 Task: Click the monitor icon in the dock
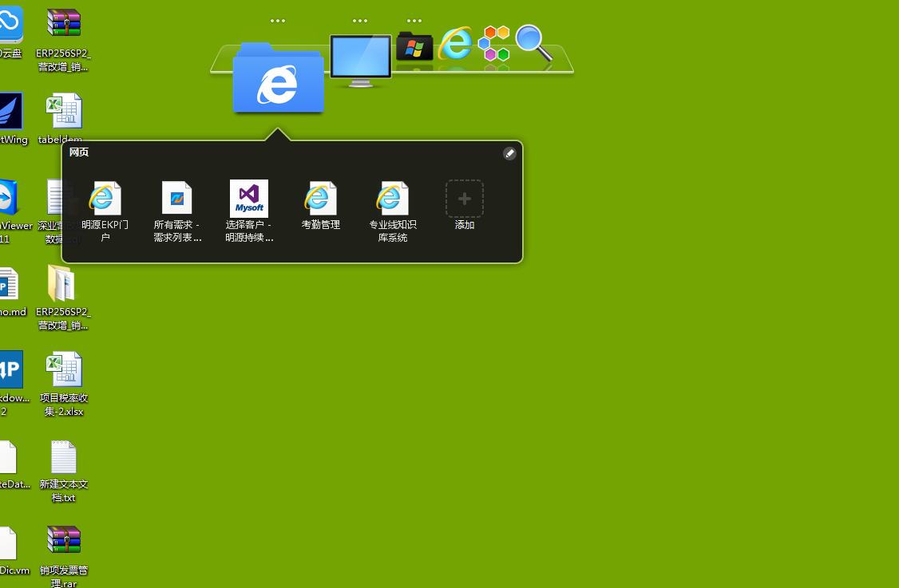pos(361,60)
